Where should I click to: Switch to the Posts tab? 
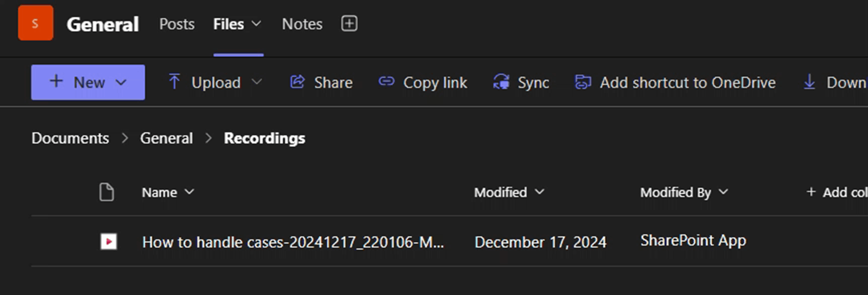tap(177, 24)
